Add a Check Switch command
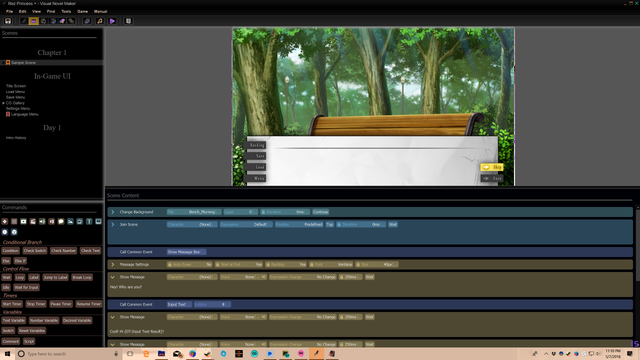Image resolution: width=640 pixels, height=360 pixels. (35, 251)
